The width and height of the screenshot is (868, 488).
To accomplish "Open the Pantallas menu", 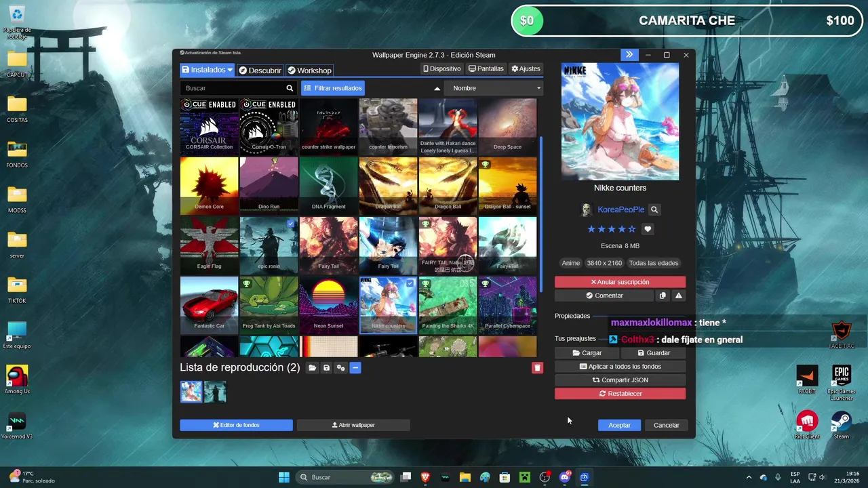I will pyautogui.click(x=486, y=68).
